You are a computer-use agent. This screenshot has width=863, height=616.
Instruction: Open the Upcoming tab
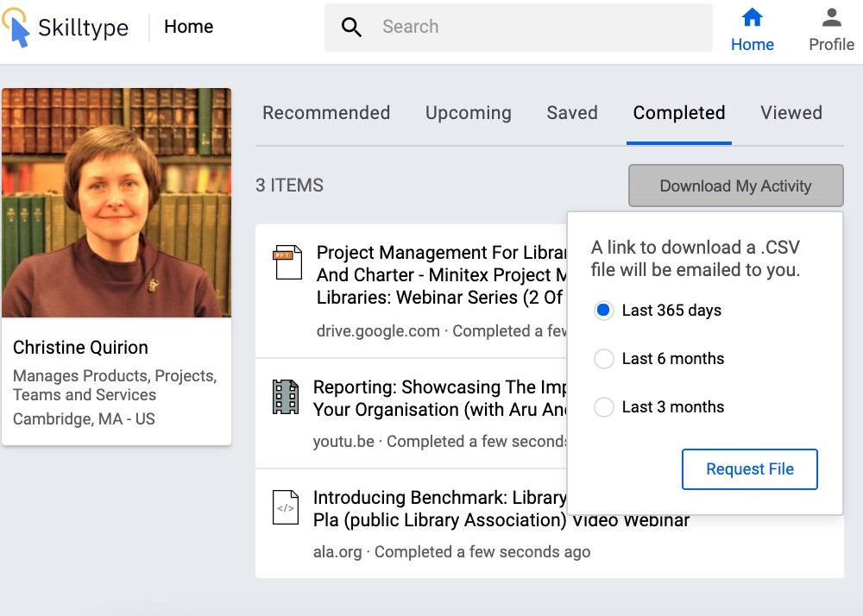point(468,113)
